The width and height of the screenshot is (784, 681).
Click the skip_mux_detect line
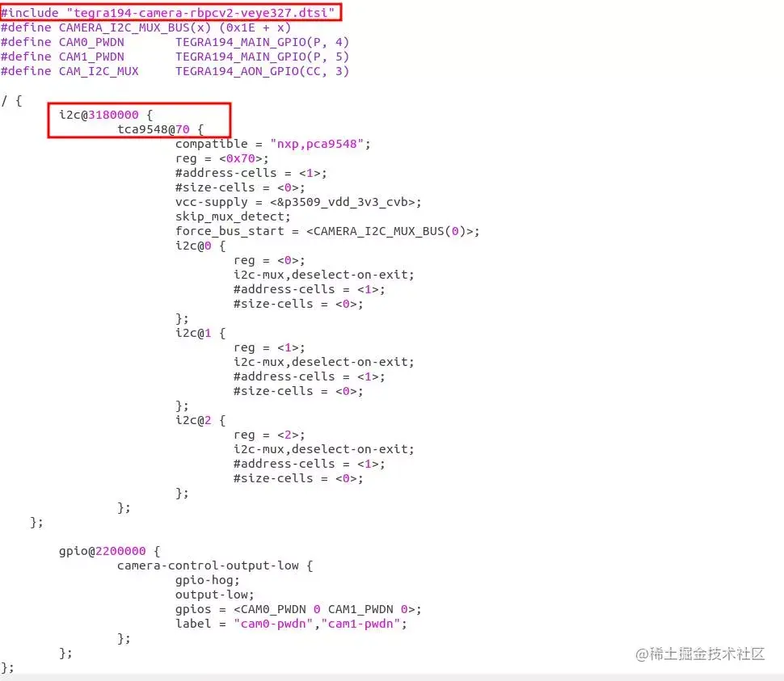pos(233,216)
